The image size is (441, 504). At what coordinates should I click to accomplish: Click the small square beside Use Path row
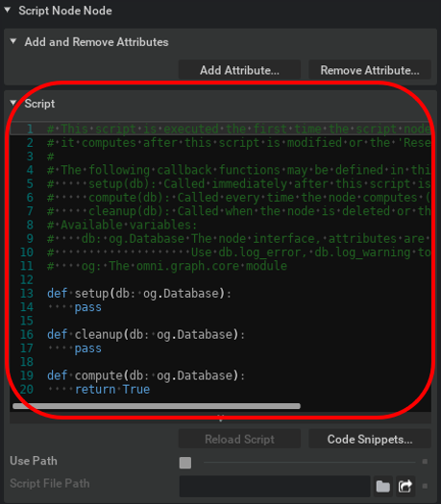[425, 462]
